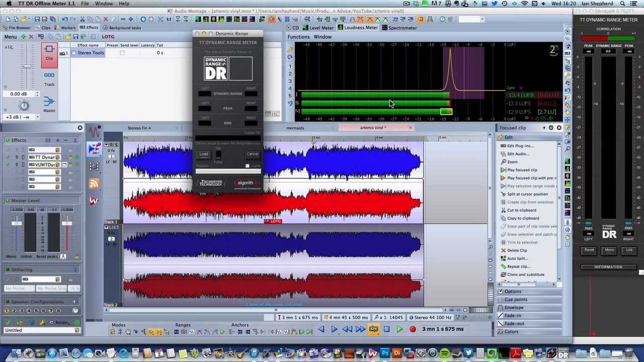
Task: Expand the Options section in Focused clip
Action: tap(529, 292)
